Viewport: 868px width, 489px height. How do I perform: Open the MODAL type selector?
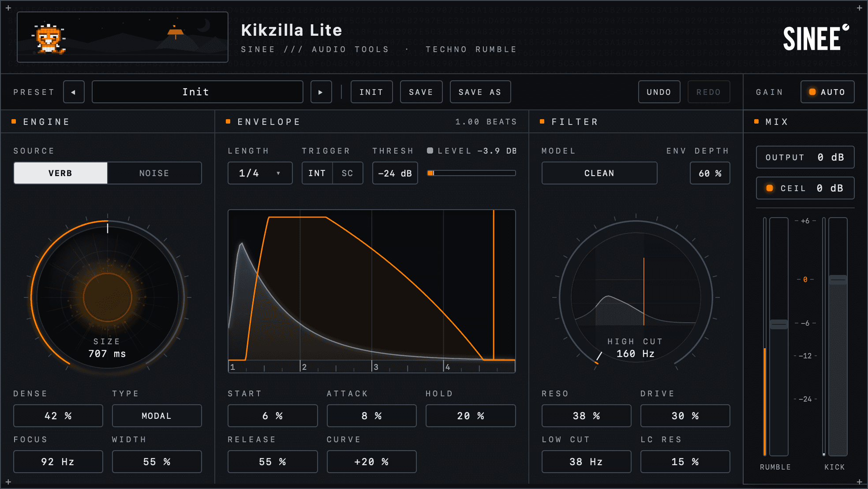point(157,416)
